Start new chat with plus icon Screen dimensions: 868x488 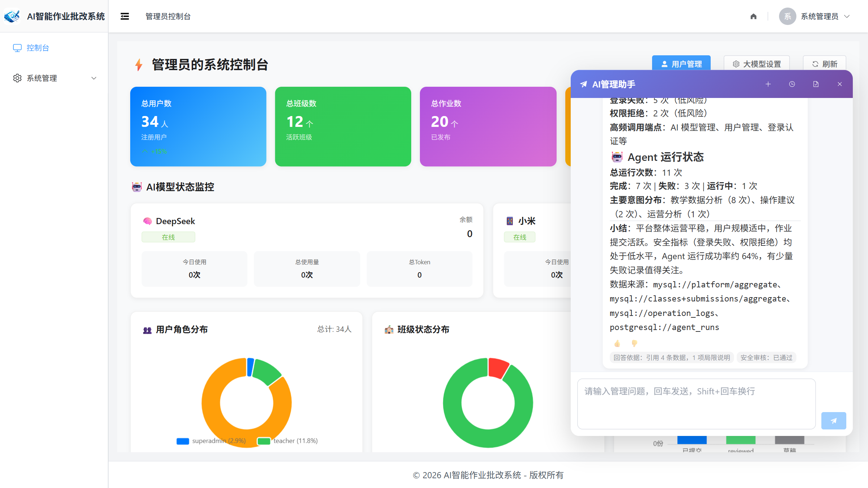click(768, 84)
